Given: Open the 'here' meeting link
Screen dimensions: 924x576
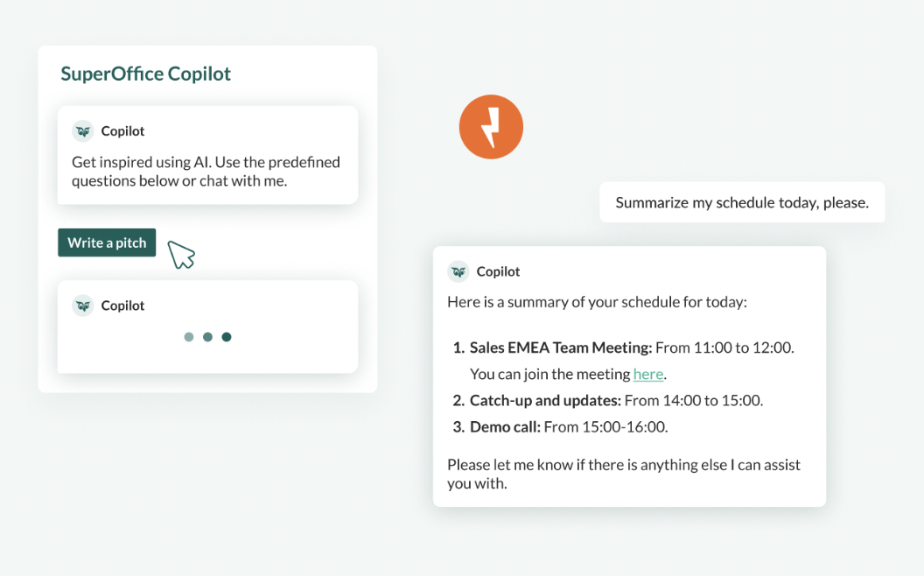Looking at the screenshot, I should click(648, 374).
